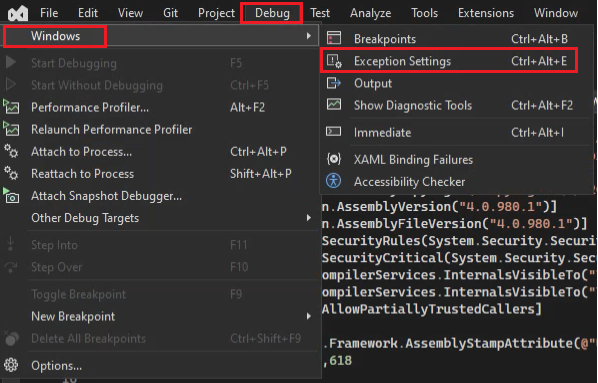The height and width of the screenshot is (383, 598).
Task: Click the SecurityRules code line
Action: (x=460, y=241)
